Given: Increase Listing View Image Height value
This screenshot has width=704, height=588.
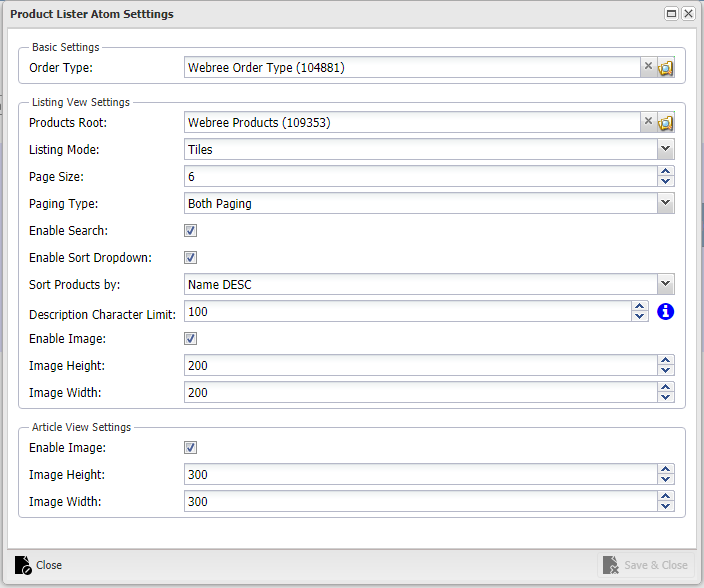Looking at the screenshot, I should [x=665, y=360].
